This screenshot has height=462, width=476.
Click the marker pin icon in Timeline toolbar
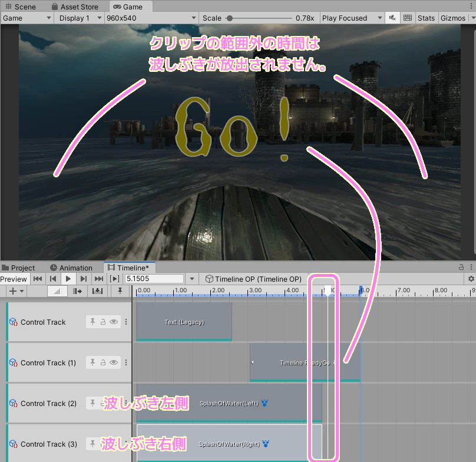[x=120, y=291]
